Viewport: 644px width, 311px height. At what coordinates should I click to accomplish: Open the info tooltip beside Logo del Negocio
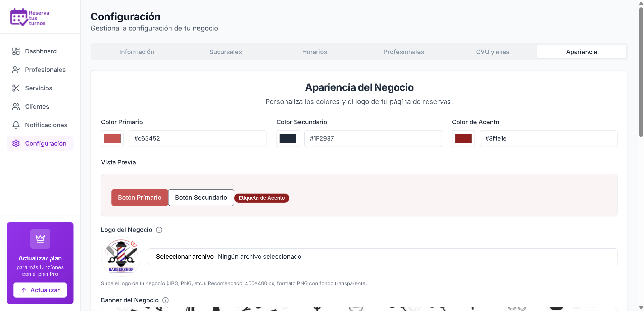point(159,230)
